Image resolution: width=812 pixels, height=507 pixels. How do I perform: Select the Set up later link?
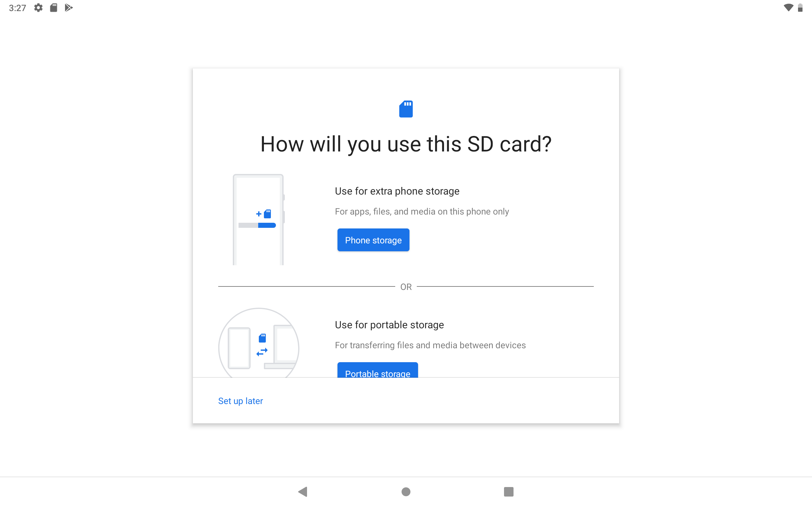[x=240, y=401]
